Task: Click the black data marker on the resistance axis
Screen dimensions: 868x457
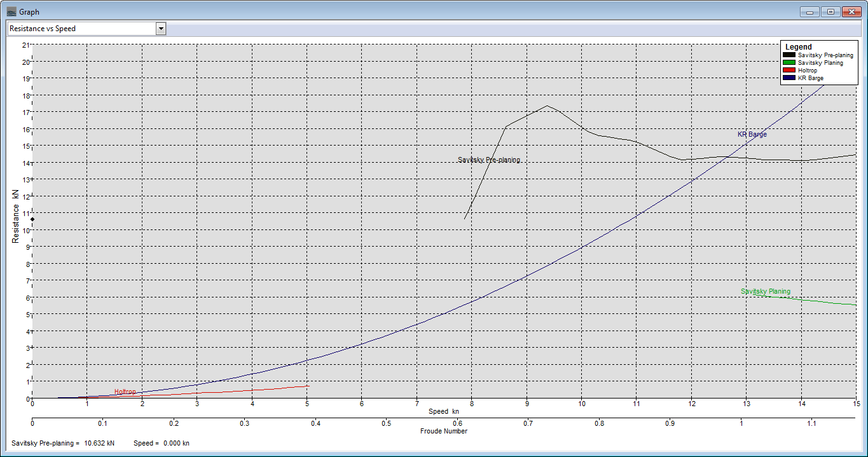Action: tap(32, 219)
